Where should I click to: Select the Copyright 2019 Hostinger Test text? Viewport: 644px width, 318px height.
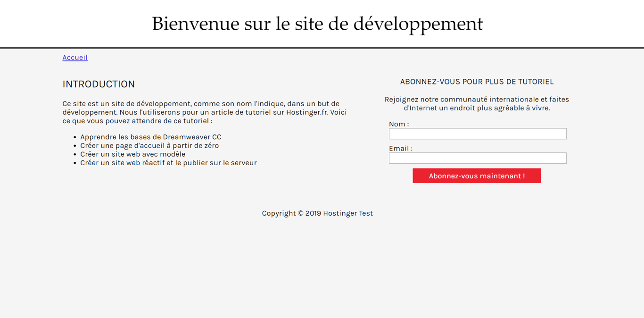317,213
